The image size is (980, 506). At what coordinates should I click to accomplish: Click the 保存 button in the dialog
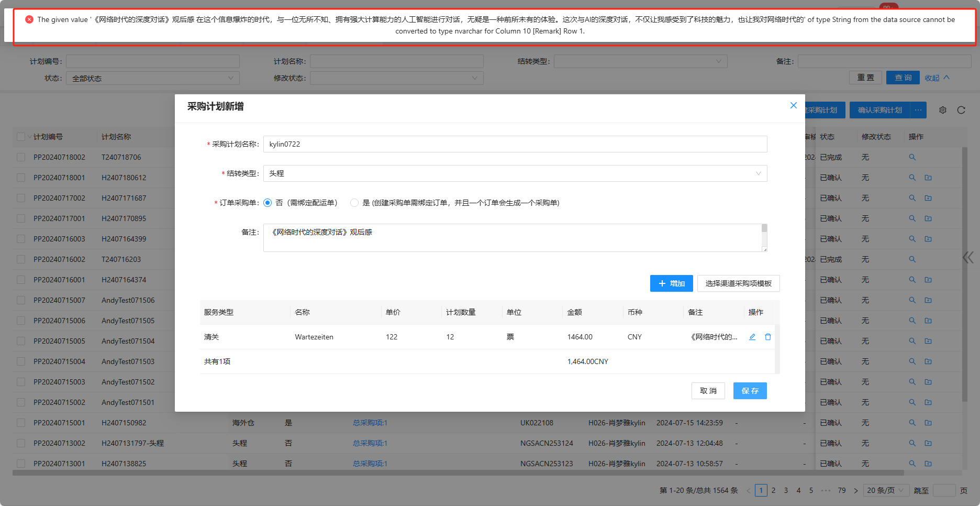[750, 391]
